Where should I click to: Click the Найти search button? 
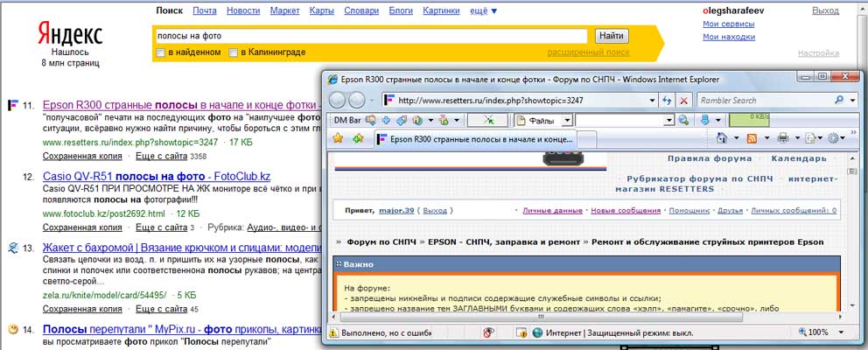(612, 36)
